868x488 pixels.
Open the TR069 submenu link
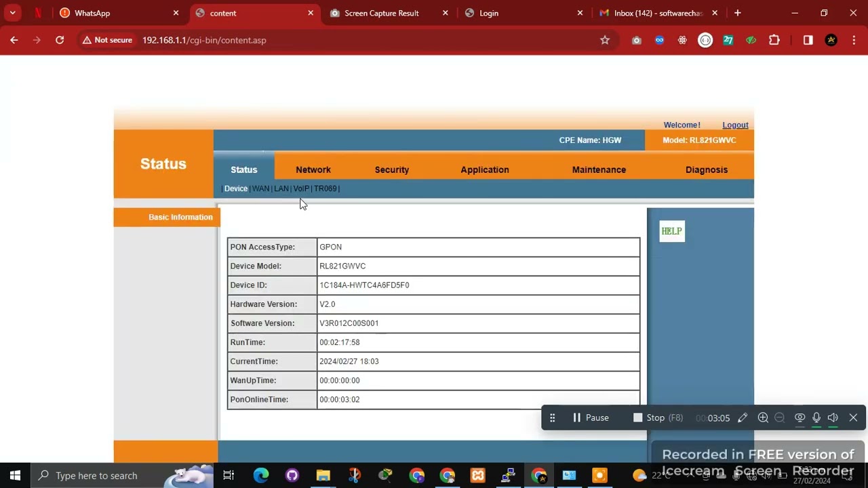(x=325, y=188)
